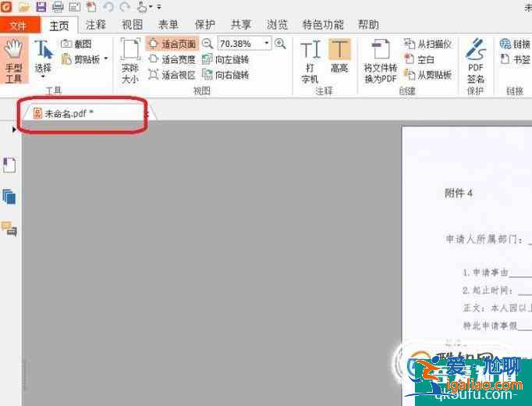Create PDF 从扫描仪 from scanner
The width and height of the screenshot is (532, 406).
tap(427, 44)
